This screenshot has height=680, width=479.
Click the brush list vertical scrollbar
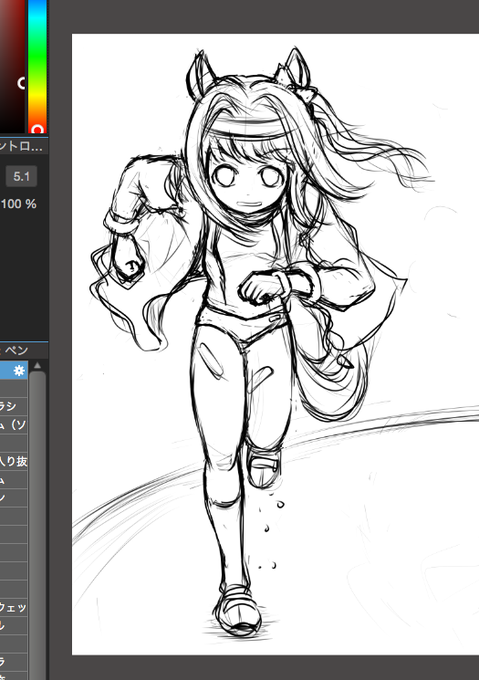coord(37,525)
